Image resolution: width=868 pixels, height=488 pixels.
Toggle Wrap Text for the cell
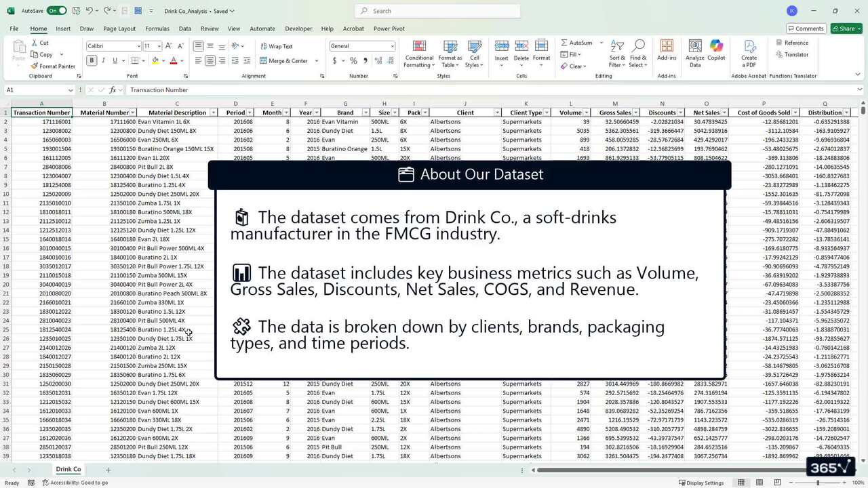(x=276, y=46)
